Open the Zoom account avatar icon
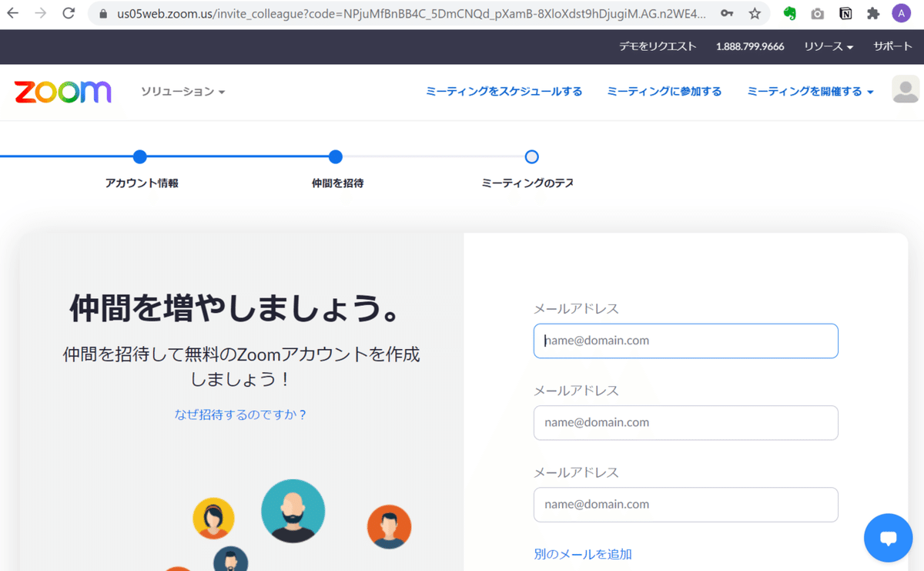924x571 pixels. tap(906, 89)
